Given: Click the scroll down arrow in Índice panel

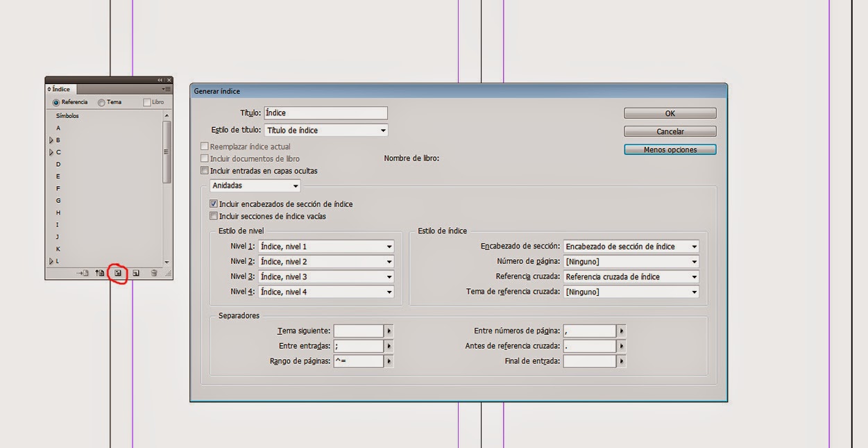Looking at the screenshot, I should point(167,262).
